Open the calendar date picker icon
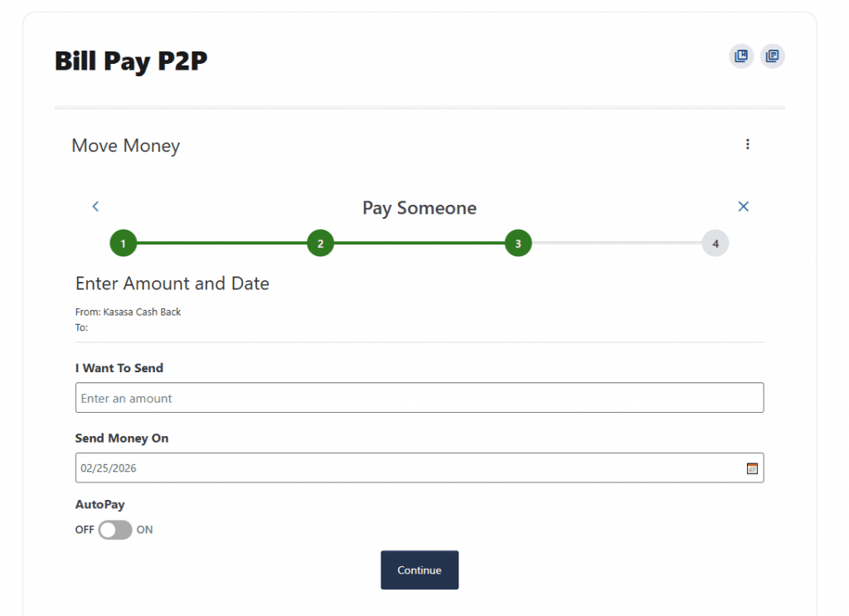The height and width of the screenshot is (616, 849). coord(752,468)
